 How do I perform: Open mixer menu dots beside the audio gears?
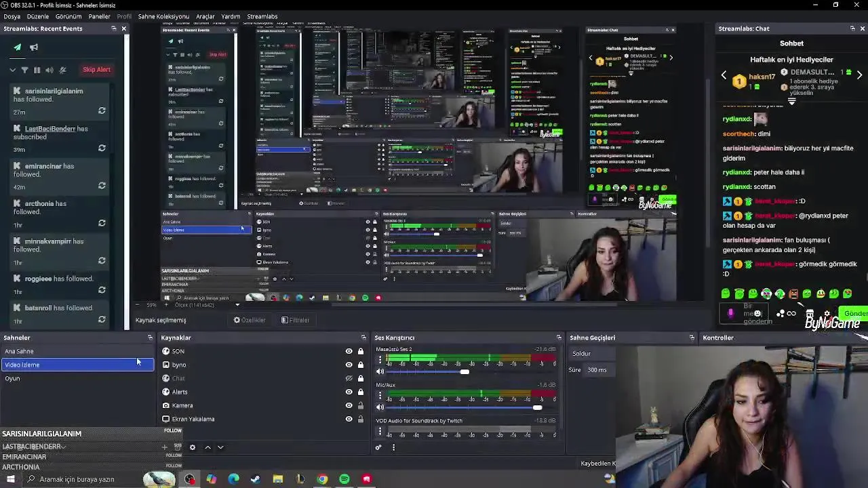pos(393,447)
